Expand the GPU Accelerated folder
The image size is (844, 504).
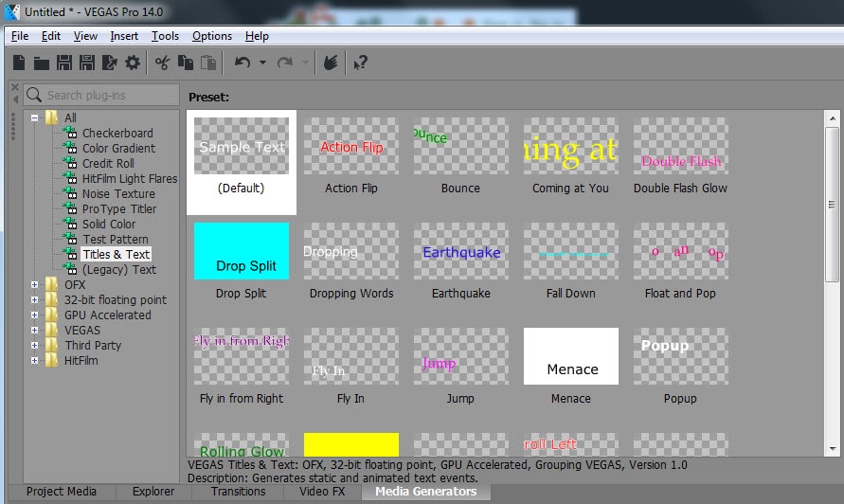click(x=35, y=315)
